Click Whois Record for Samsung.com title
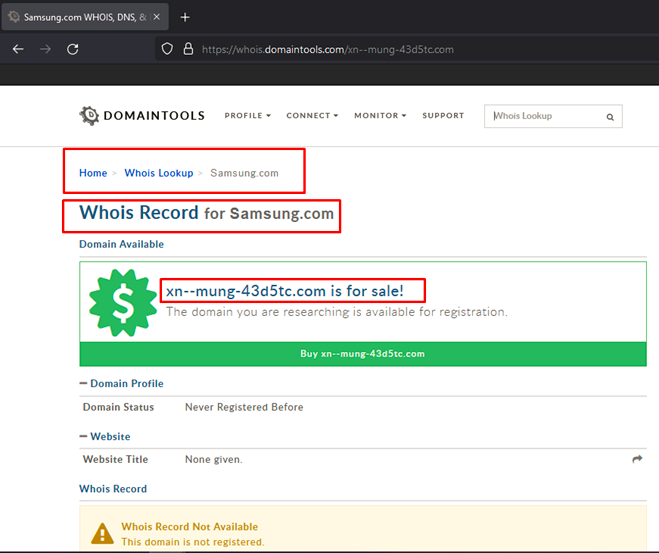 pos(206,213)
